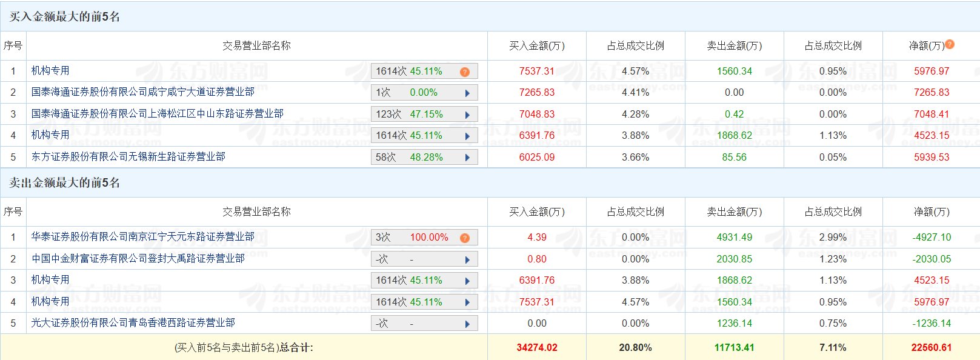This screenshot has height=360, width=980.
Task: Click the total ratio 20.80%
Action: coord(636,347)
